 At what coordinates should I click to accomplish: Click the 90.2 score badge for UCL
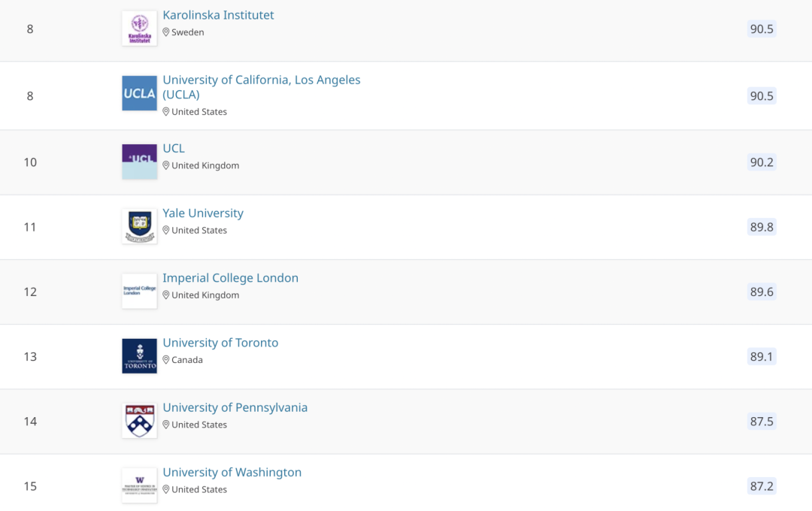point(762,162)
